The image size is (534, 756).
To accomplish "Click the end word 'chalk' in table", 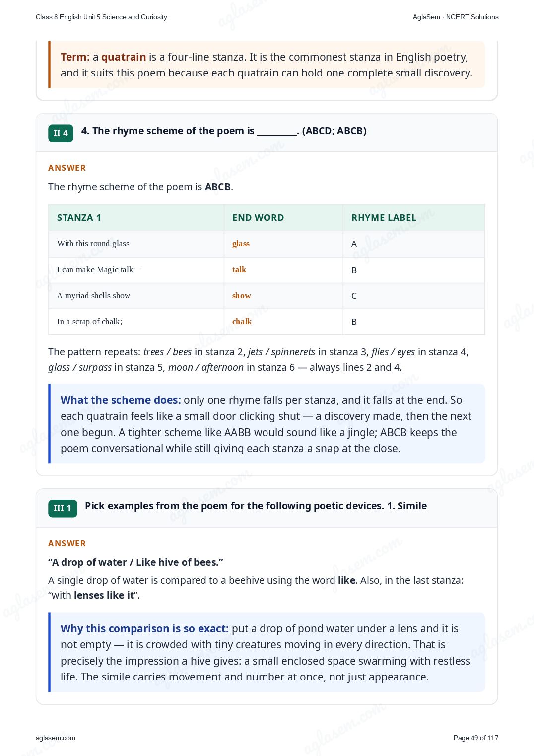I will 242,322.
